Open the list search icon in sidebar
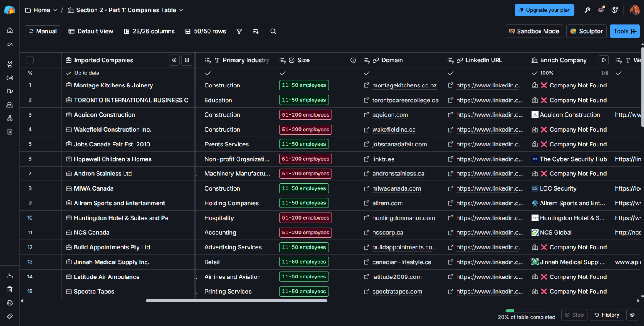Image resolution: width=644 pixels, height=326 pixels. tap(10, 44)
